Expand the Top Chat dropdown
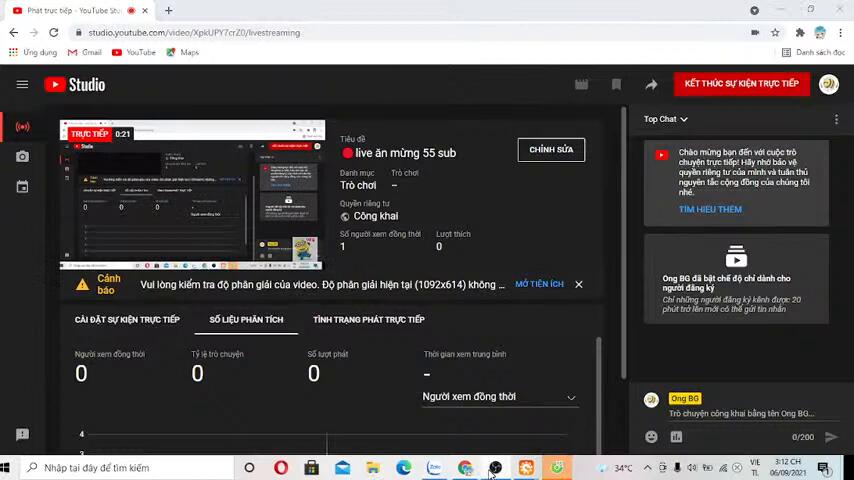 coord(665,120)
